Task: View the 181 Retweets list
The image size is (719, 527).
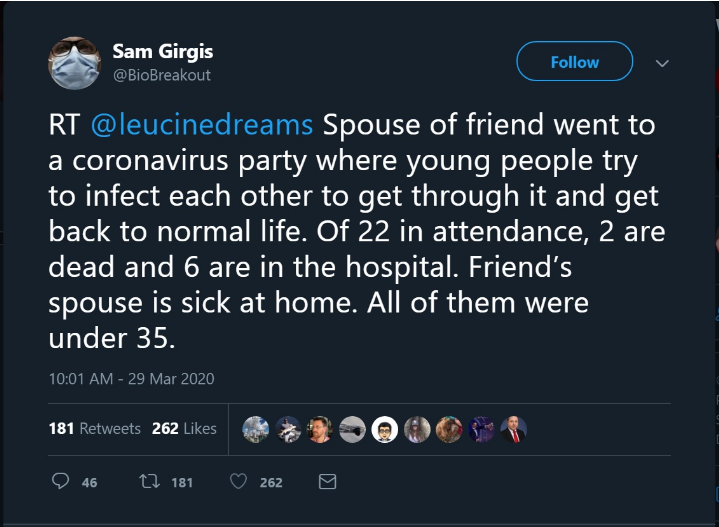Action: tap(95, 428)
